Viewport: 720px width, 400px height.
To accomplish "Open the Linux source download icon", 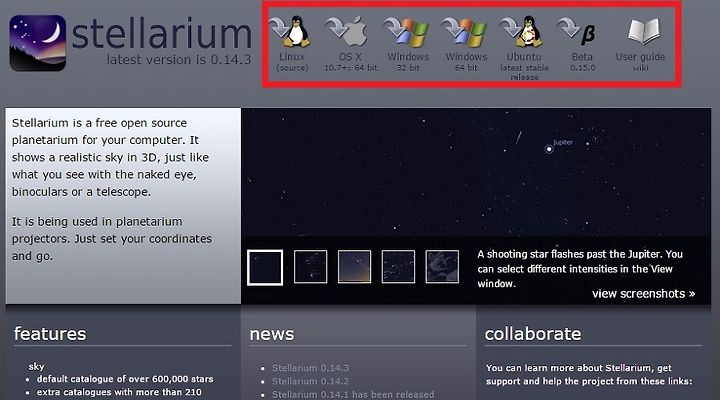I will (x=291, y=32).
